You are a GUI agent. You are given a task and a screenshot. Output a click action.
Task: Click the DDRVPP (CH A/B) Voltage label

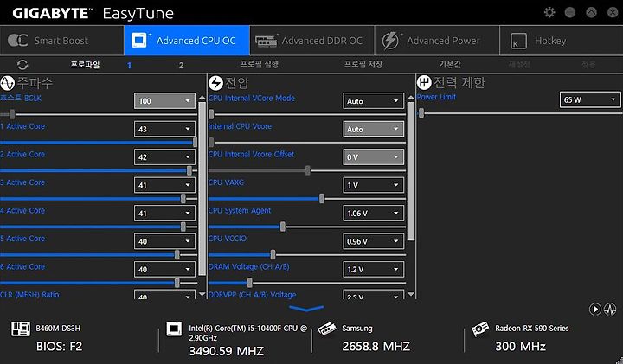pyautogui.click(x=253, y=295)
